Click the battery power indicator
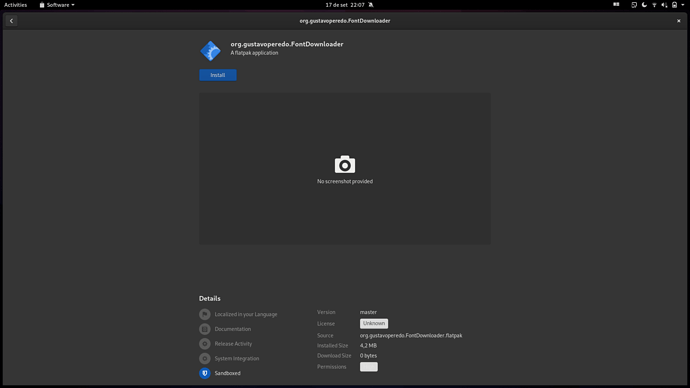Screen dimensions: 690x388 click(675, 5)
